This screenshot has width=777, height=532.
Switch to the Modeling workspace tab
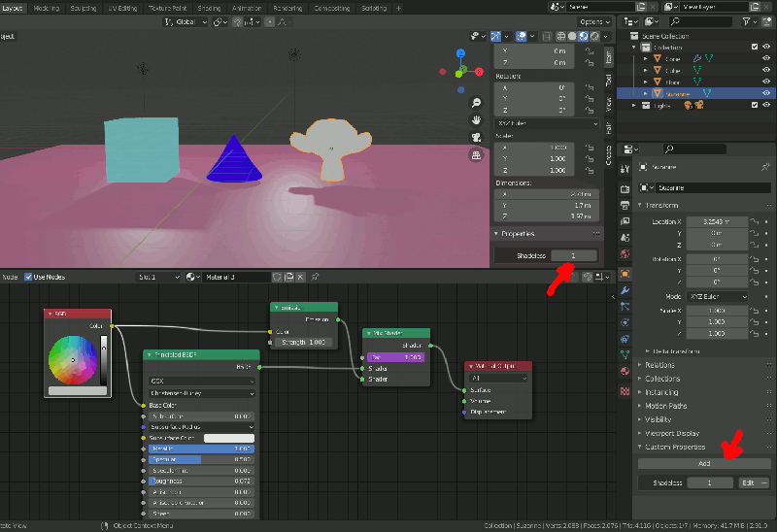[x=47, y=8]
